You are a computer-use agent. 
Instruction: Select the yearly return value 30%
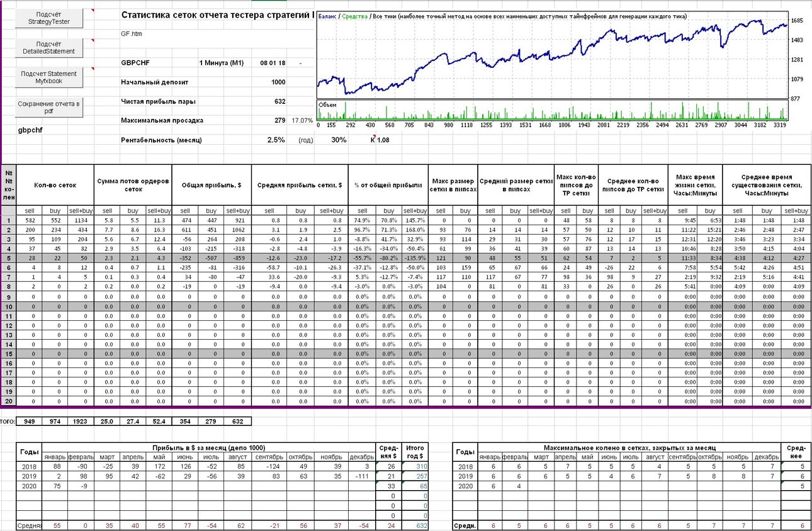point(338,140)
